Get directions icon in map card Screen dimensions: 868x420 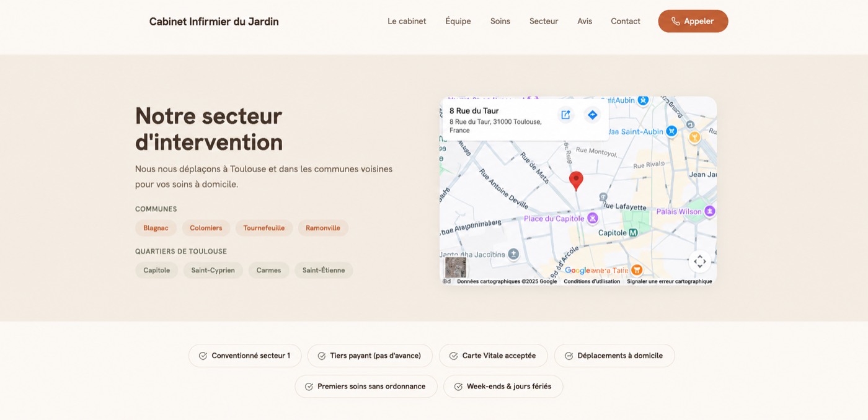click(x=592, y=115)
